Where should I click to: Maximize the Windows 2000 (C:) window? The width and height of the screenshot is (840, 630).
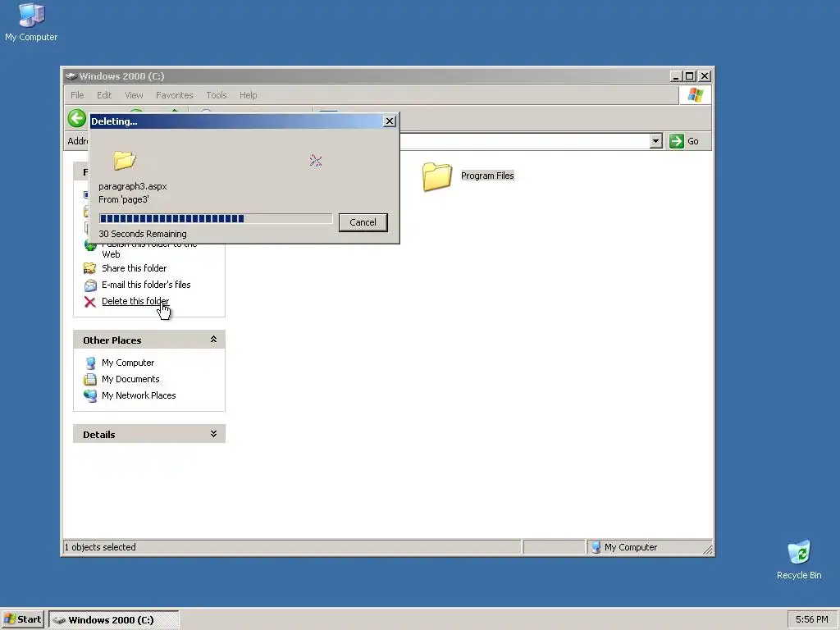[x=690, y=76]
